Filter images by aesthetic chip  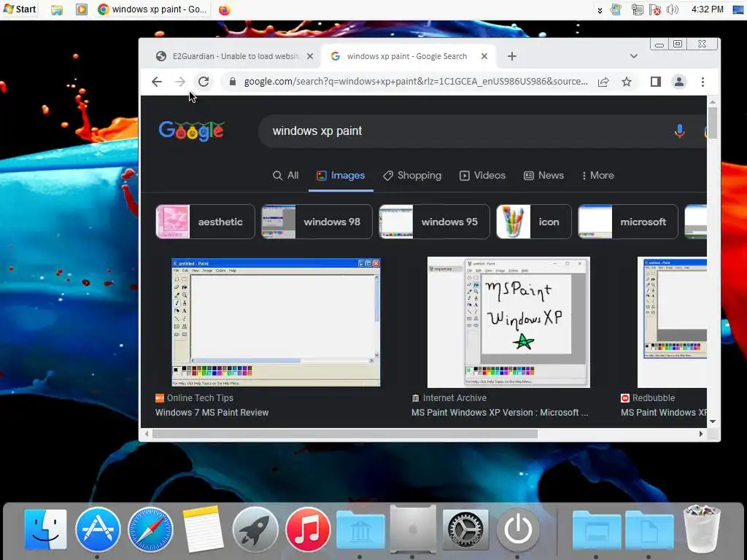click(205, 222)
